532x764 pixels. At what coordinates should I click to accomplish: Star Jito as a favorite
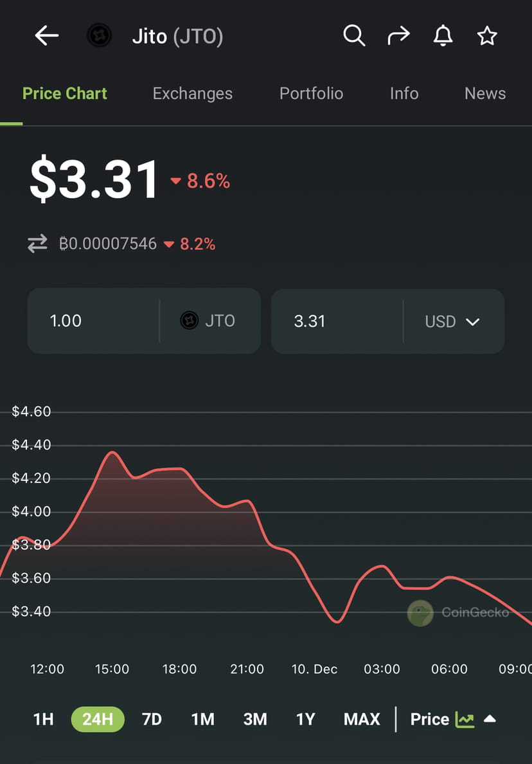pos(486,37)
